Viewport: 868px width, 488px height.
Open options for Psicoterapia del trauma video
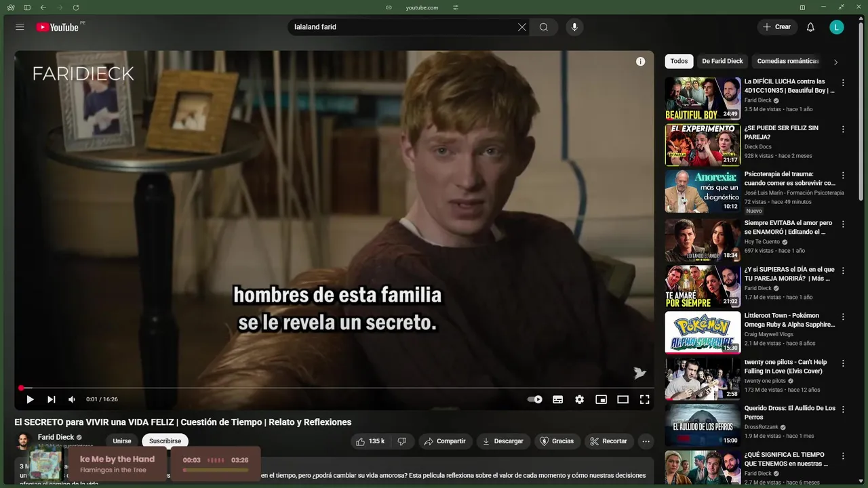pos(843,175)
